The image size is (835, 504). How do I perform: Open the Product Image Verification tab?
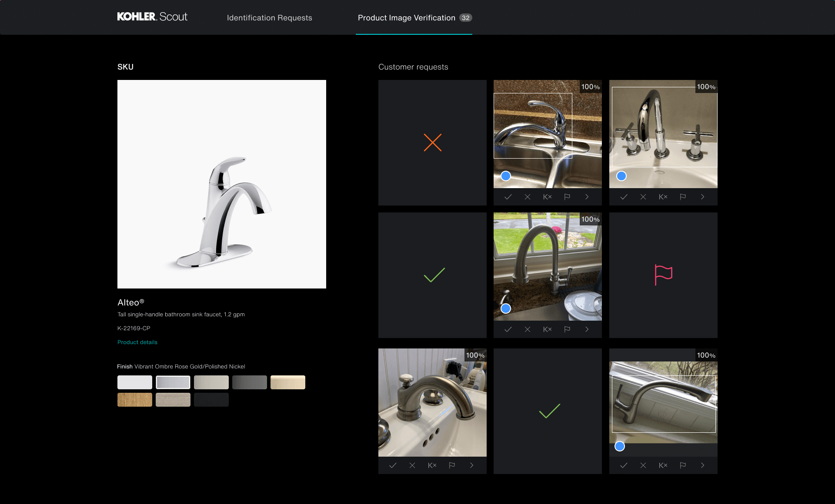[406, 18]
